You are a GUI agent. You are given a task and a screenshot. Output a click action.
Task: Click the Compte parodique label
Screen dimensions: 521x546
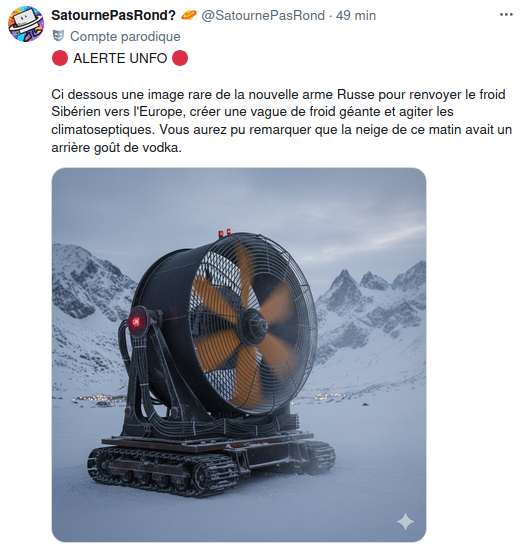click(125, 36)
